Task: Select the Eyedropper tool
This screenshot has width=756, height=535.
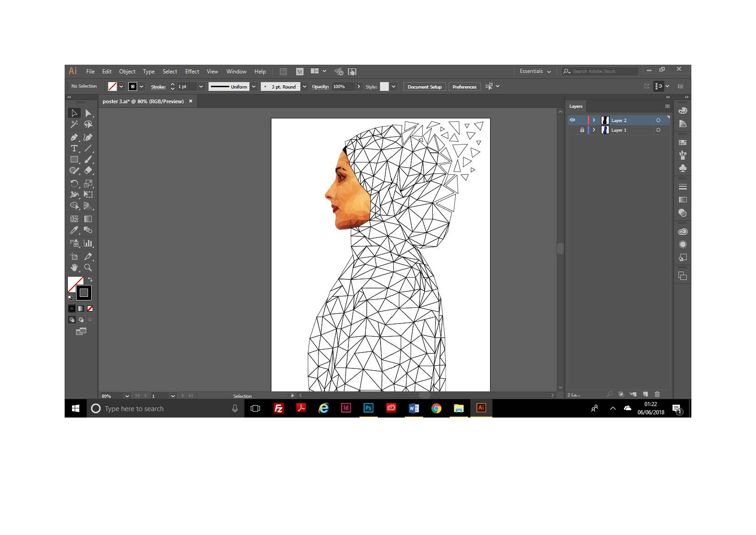Action: [74, 230]
